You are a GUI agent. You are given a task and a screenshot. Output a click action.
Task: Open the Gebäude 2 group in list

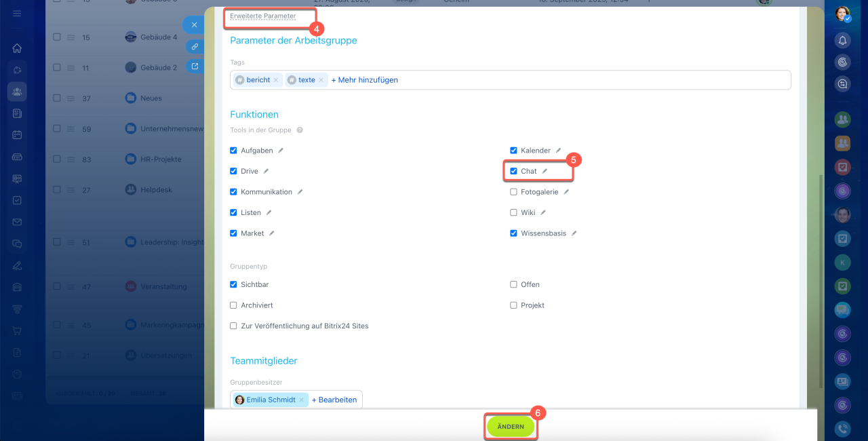(159, 68)
